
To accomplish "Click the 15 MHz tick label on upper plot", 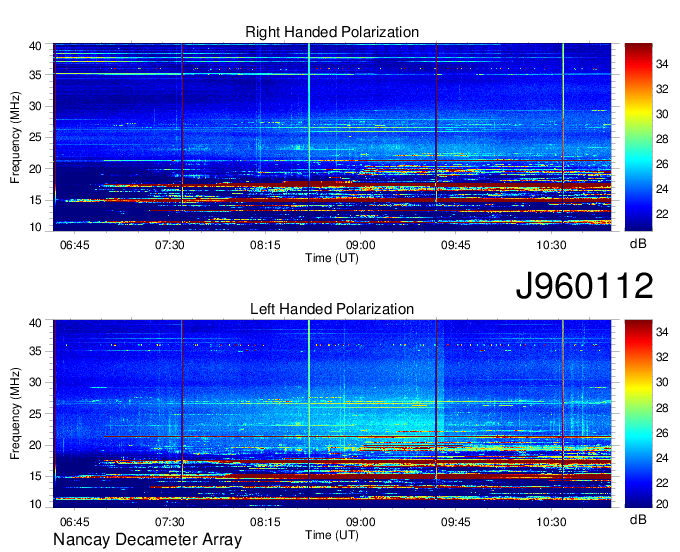I will 35,200.
